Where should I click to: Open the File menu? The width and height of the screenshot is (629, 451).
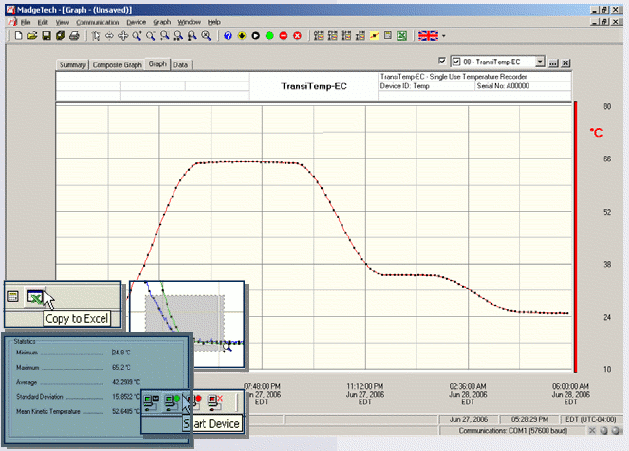(x=25, y=22)
